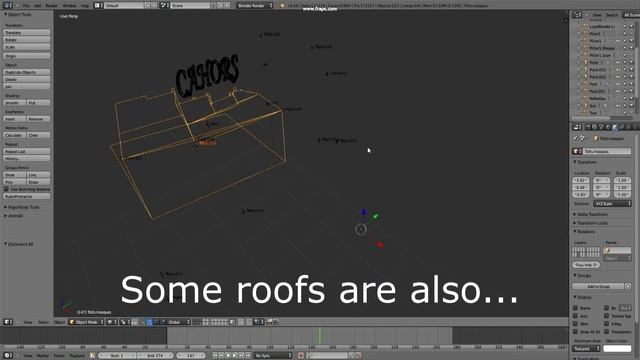Open the No Sync playback dropdown
The width and height of the screenshot is (640, 360).
click(273, 356)
